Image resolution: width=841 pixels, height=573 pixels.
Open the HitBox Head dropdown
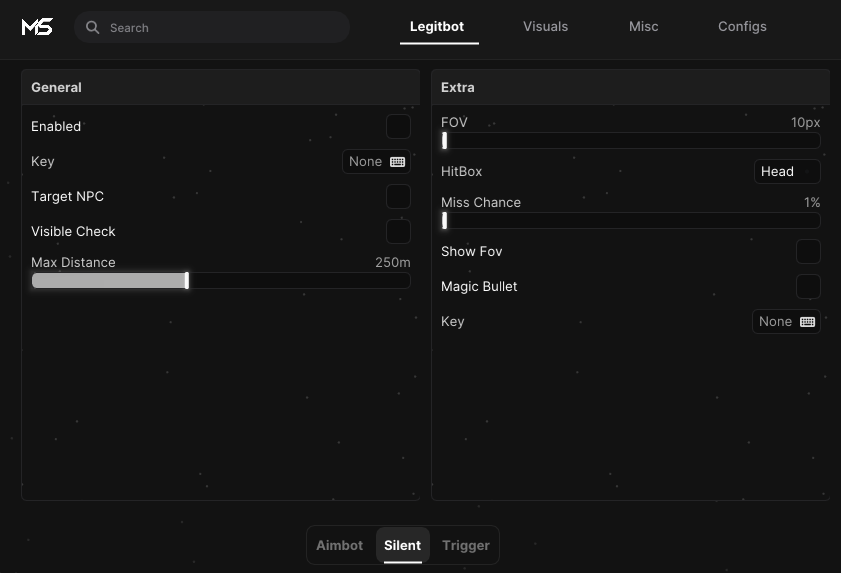[x=787, y=172]
